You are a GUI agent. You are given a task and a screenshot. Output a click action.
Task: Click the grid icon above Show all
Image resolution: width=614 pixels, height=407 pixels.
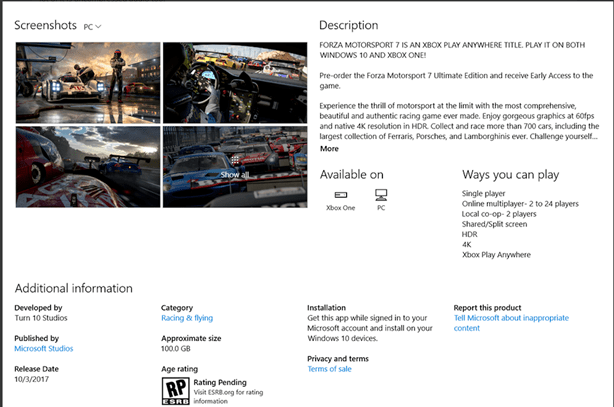(x=234, y=159)
